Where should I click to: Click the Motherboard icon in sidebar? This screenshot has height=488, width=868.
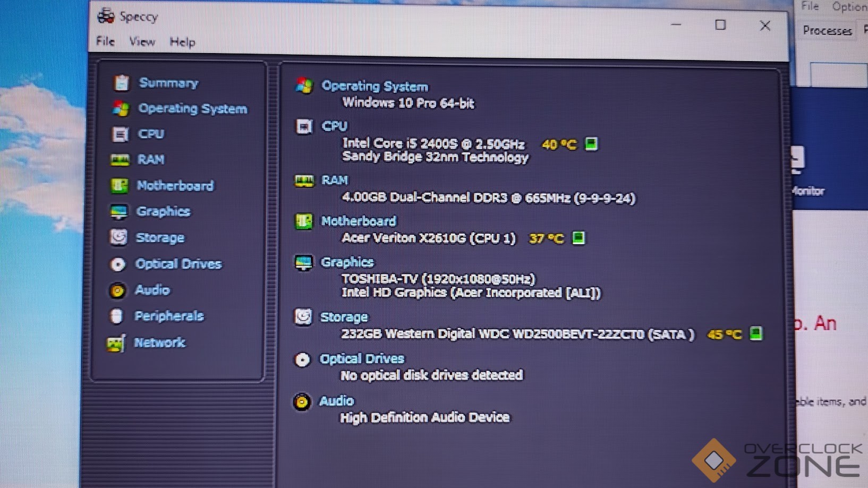[119, 186]
